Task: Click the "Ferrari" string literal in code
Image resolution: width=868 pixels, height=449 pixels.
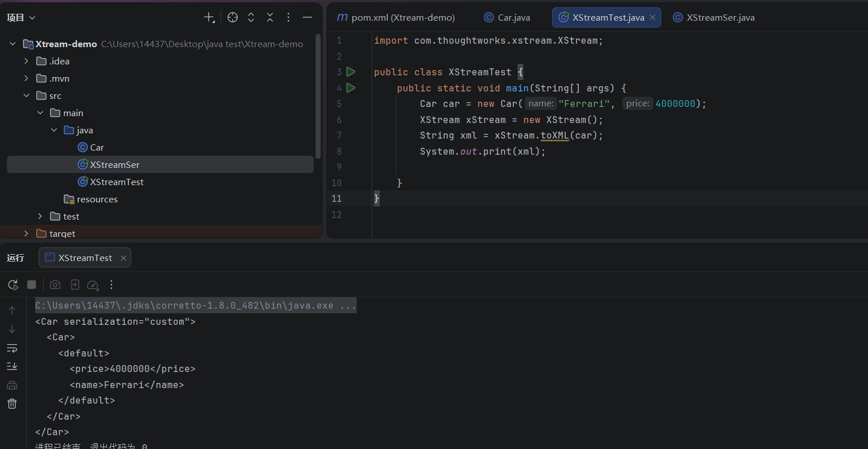Action: [584, 104]
